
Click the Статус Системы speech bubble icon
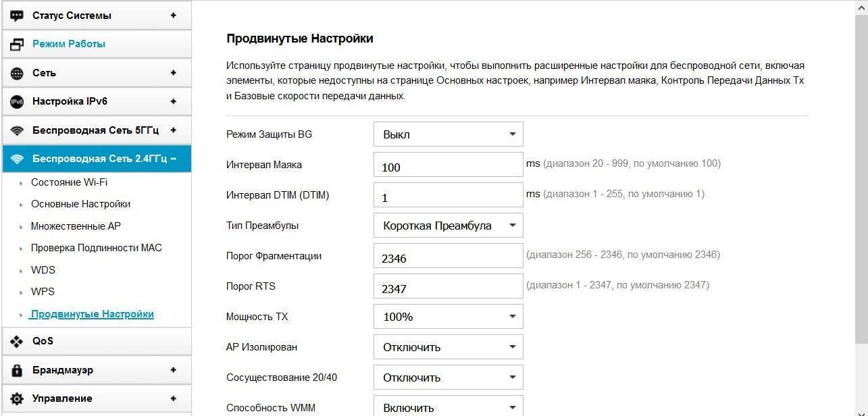click(x=17, y=16)
